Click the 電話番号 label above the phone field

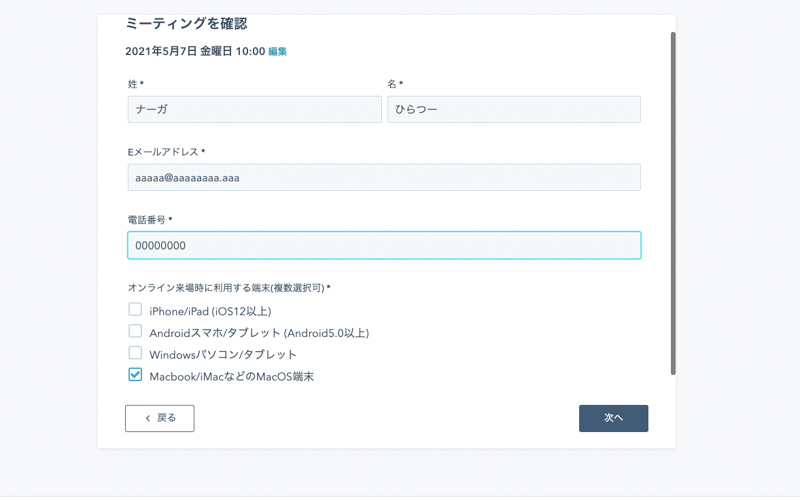tap(148, 219)
